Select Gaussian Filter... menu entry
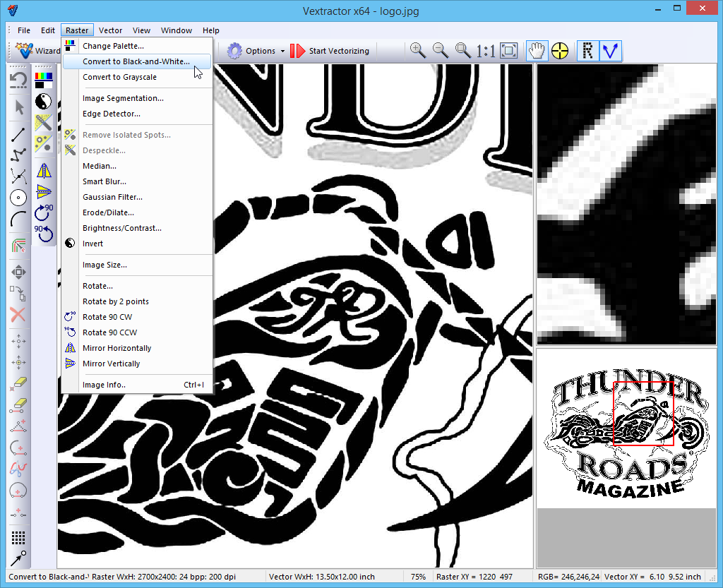 point(112,197)
